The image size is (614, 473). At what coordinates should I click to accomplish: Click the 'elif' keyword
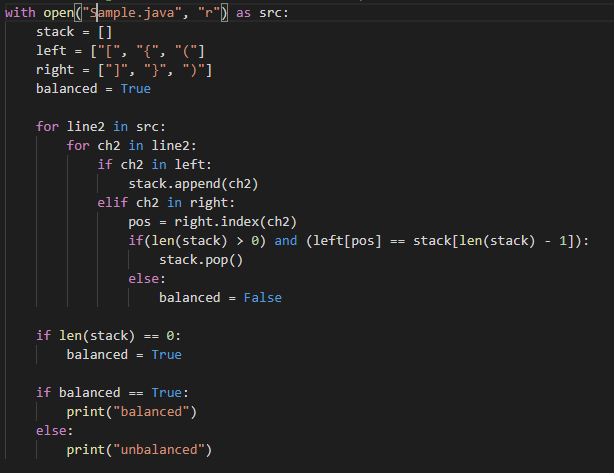pos(112,203)
